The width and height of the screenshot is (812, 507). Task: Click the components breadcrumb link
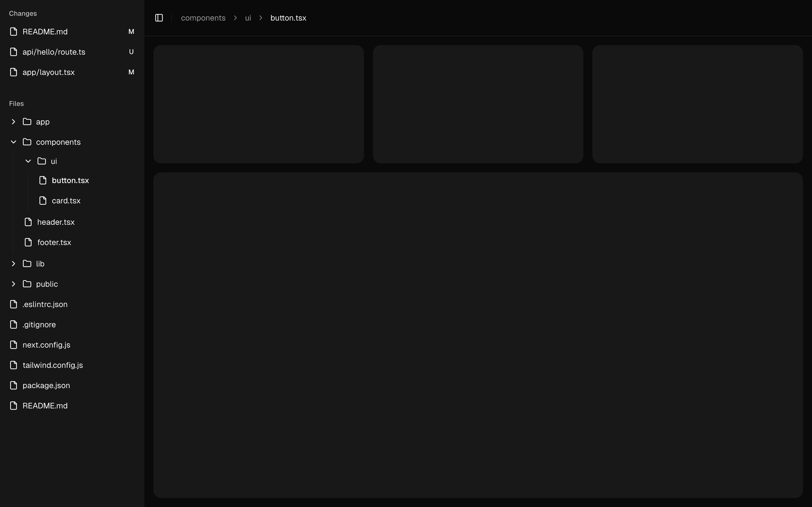click(203, 18)
